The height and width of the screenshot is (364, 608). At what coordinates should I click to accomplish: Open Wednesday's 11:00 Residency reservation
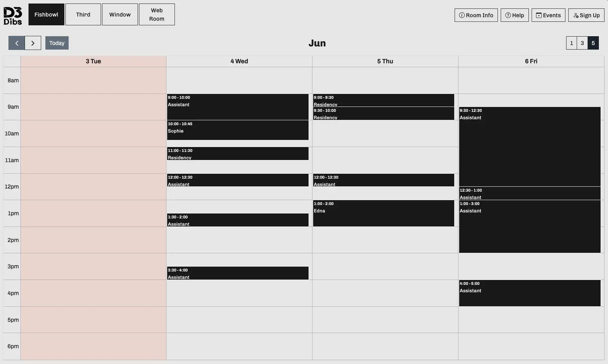pos(238,154)
